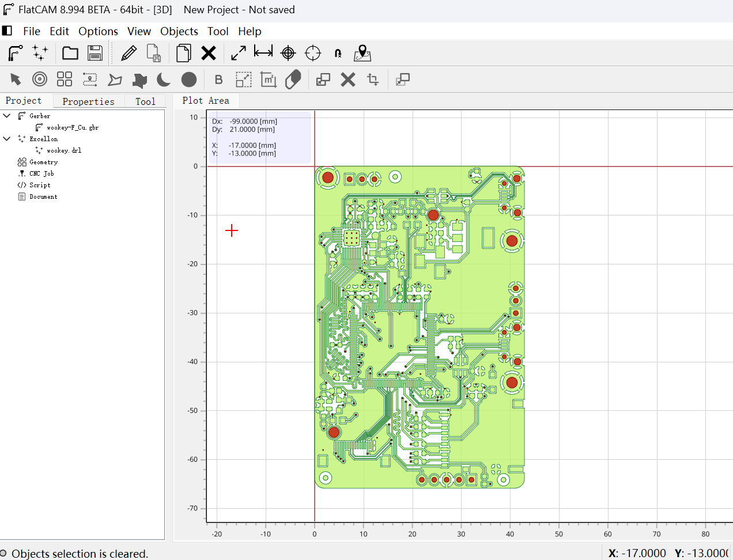The image size is (733, 560).
Task: Click the red copper zone on the PCB
Action: pyautogui.click(x=433, y=215)
